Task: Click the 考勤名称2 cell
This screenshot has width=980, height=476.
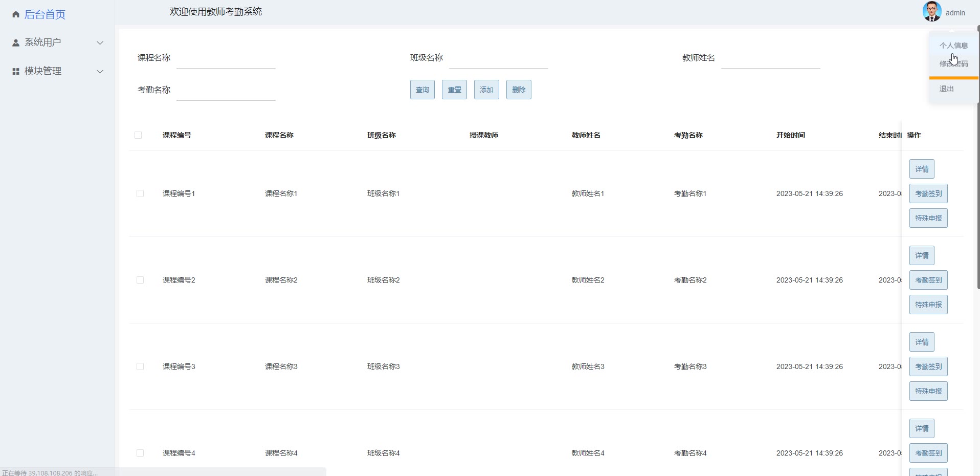Action: [x=691, y=280]
